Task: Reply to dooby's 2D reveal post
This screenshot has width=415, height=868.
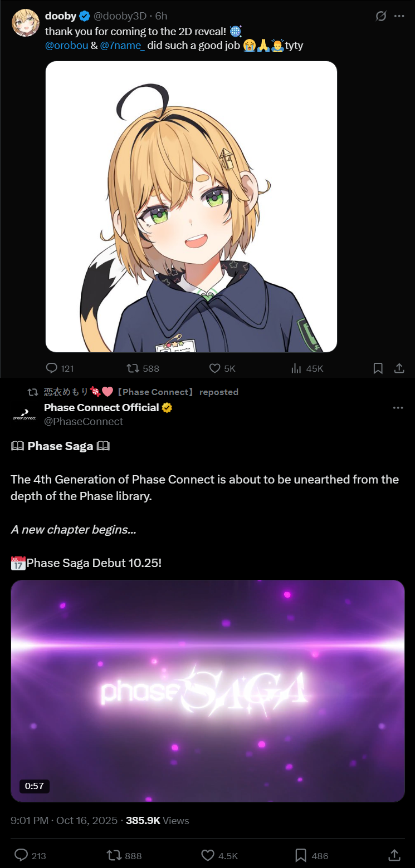Action: pos(52,368)
